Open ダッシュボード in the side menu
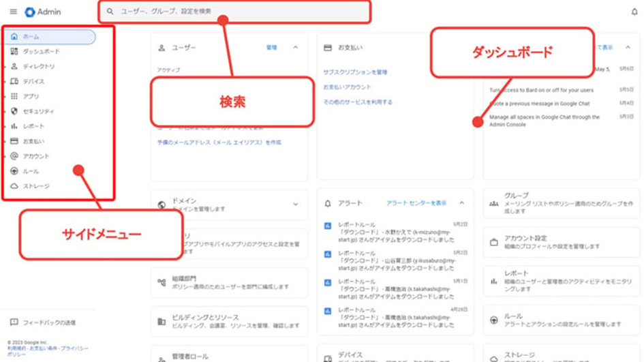The height and width of the screenshot is (362, 644). click(x=41, y=52)
